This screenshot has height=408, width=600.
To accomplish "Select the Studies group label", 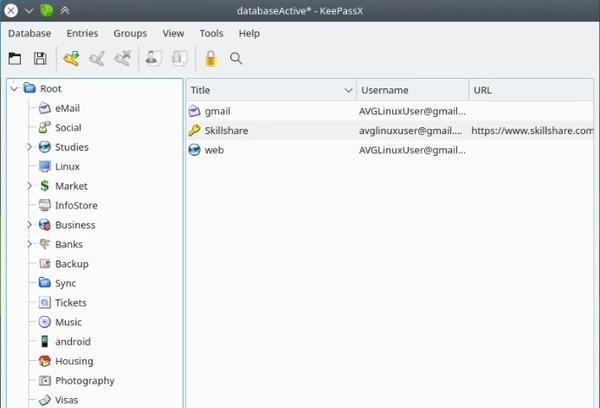I will [x=72, y=147].
